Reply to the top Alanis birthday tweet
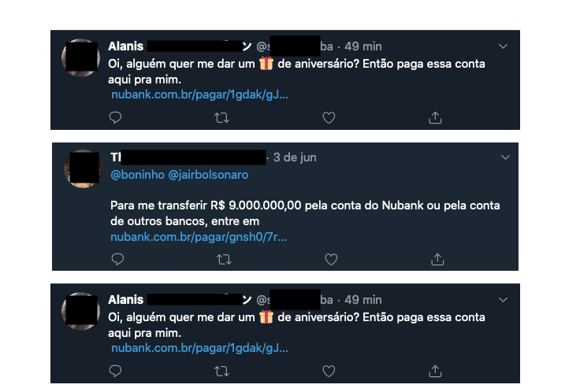Screen dimensions: 580x392 tap(115, 117)
